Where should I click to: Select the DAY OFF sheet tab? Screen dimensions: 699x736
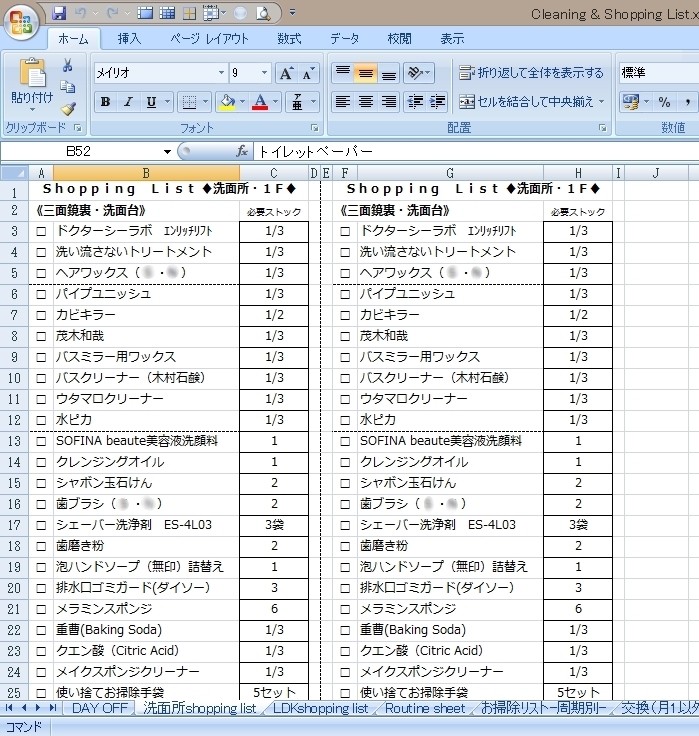[100, 708]
